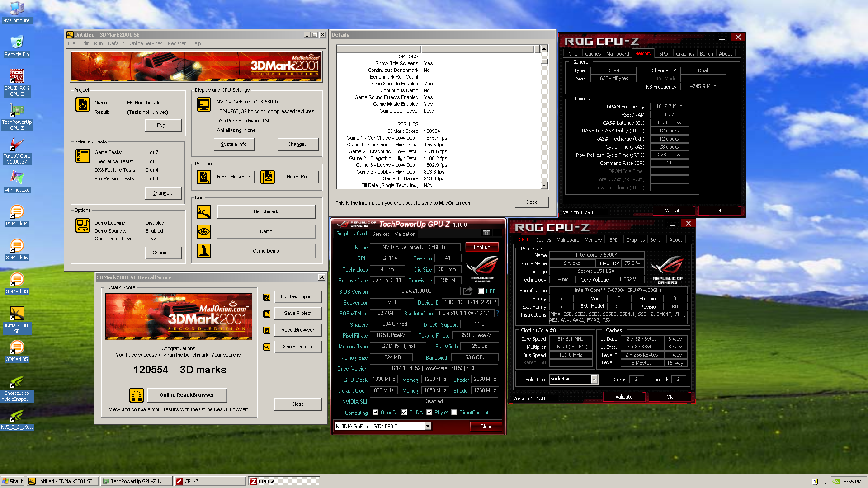Open TurboV Core desktop shortcut
The image size is (868, 488).
[x=17, y=150]
